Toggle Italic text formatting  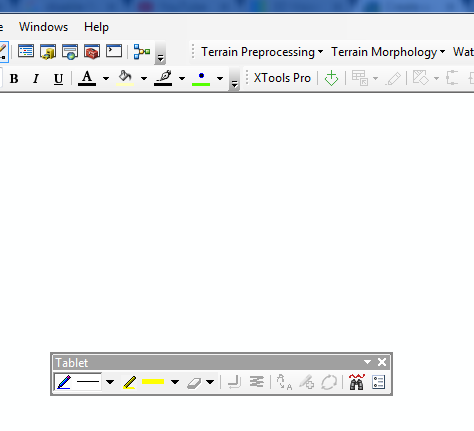36,79
